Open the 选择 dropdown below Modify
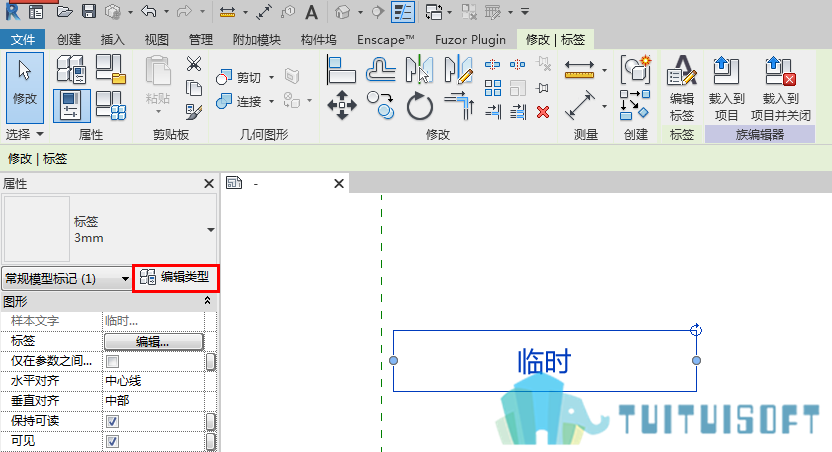Image resolution: width=832 pixels, height=452 pixels. coord(24,134)
